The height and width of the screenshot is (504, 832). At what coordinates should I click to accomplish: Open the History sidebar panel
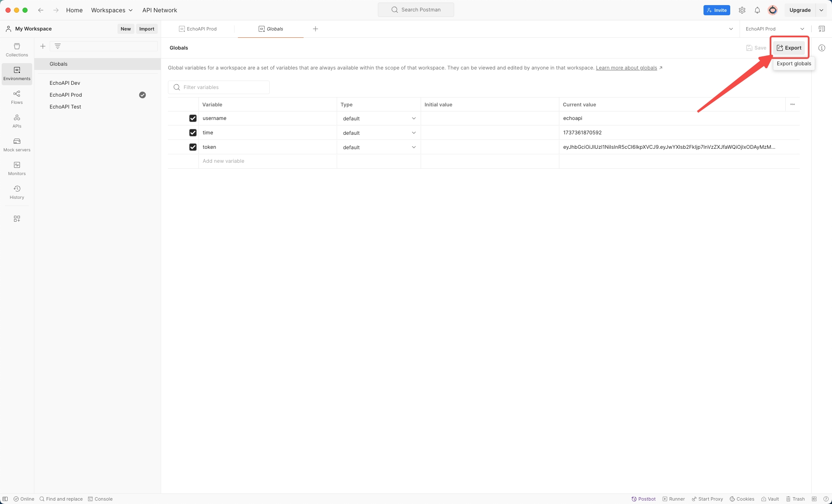17,192
